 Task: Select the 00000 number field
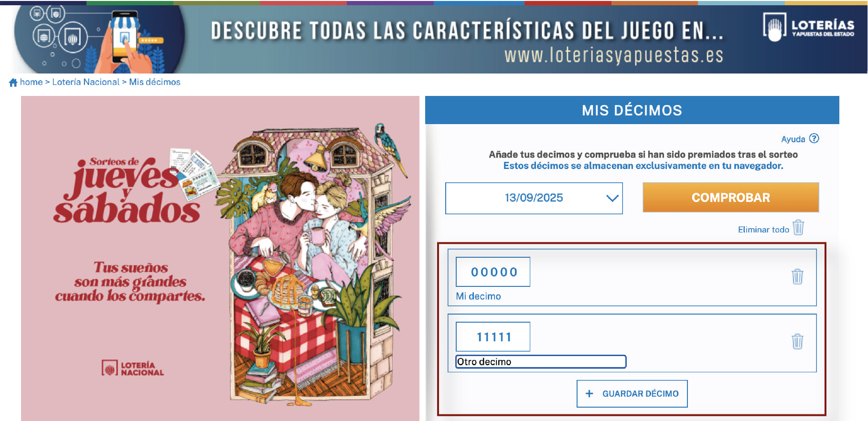point(493,272)
